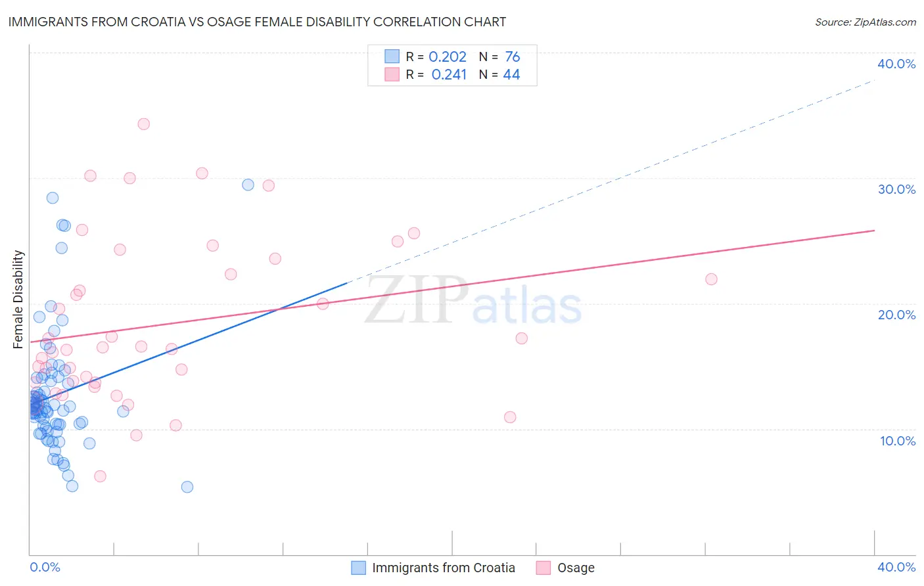Click the pink data point near 11%

(510, 417)
